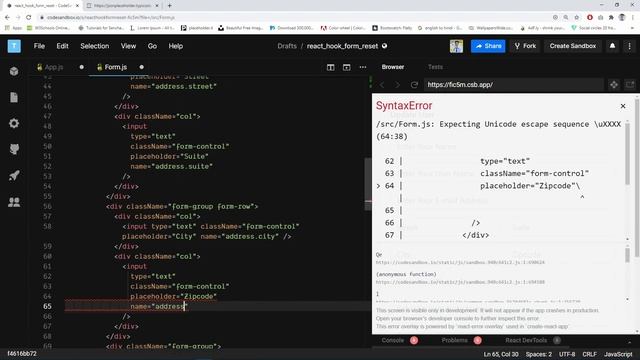The width and height of the screenshot is (640, 360).
Task: Click the Share button
Action: pos(488,46)
